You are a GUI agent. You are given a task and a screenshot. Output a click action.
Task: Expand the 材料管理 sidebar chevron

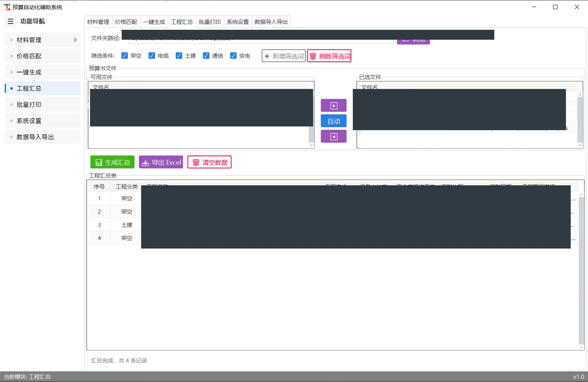[x=75, y=40]
